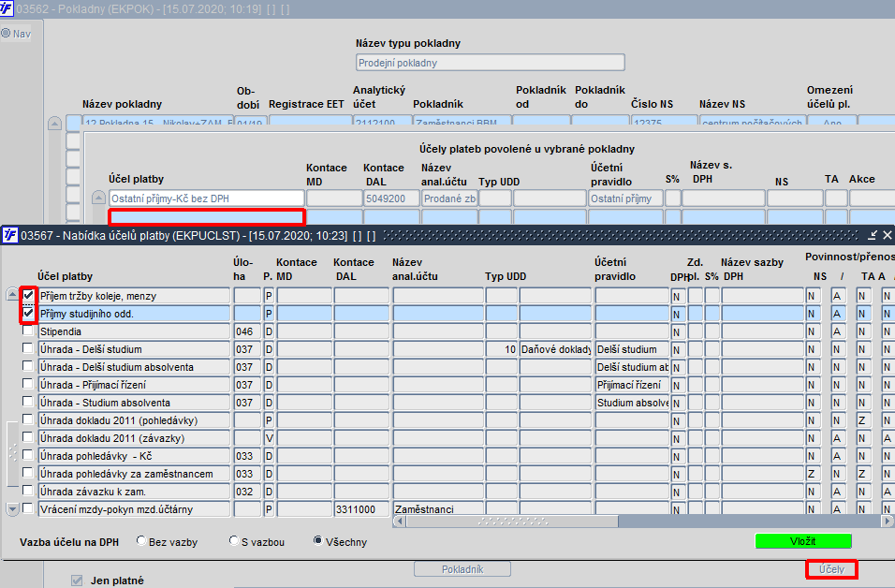Viewport: 895px width, 588px height.
Task: Click the vertical scroll handle of the offer list
Action: coord(12,453)
